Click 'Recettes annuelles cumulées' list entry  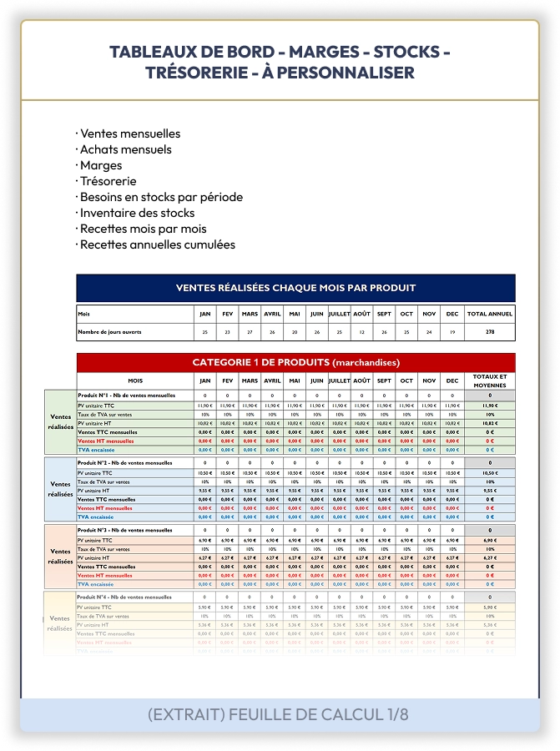tap(157, 244)
